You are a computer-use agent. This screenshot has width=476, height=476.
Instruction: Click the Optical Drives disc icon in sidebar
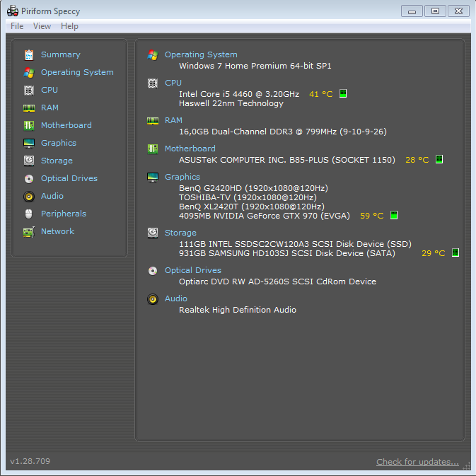(x=29, y=179)
